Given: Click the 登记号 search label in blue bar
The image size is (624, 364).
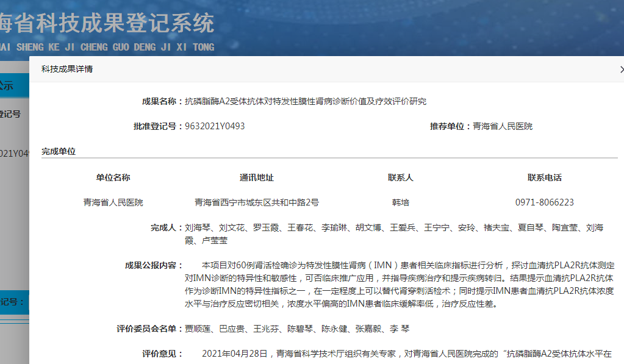Looking at the screenshot, I should pos(13,302).
